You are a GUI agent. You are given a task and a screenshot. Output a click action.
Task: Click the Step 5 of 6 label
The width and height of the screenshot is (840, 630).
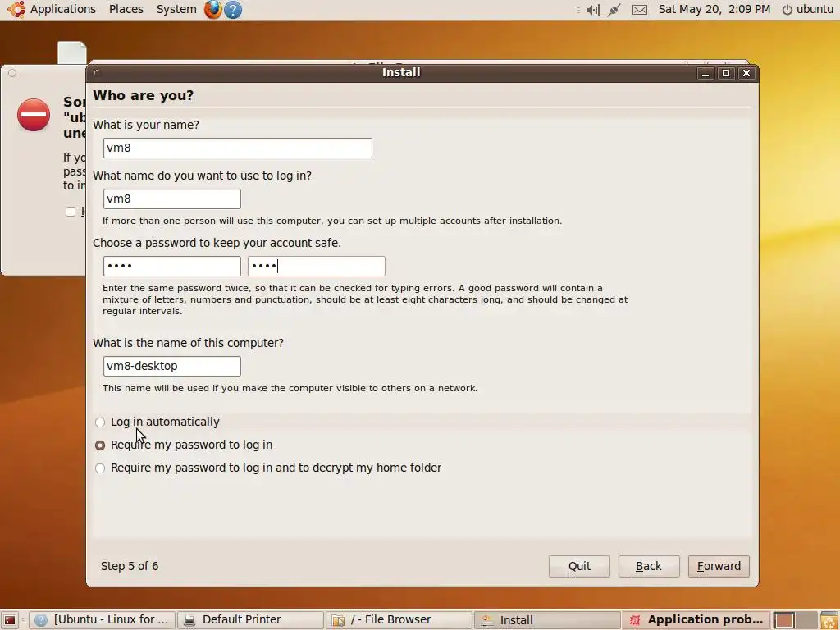130,566
